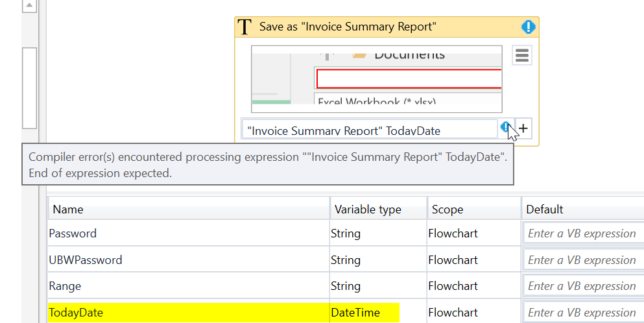Image resolution: width=644 pixels, height=323 pixels.
Task: Click the activity title Save as "Invoice Summary Report"
Action: click(x=348, y=27)
